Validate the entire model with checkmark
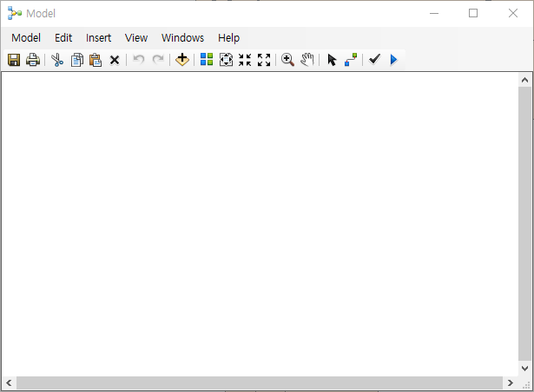The height and width of the screenshot is (392, 534). click(374, 59)
